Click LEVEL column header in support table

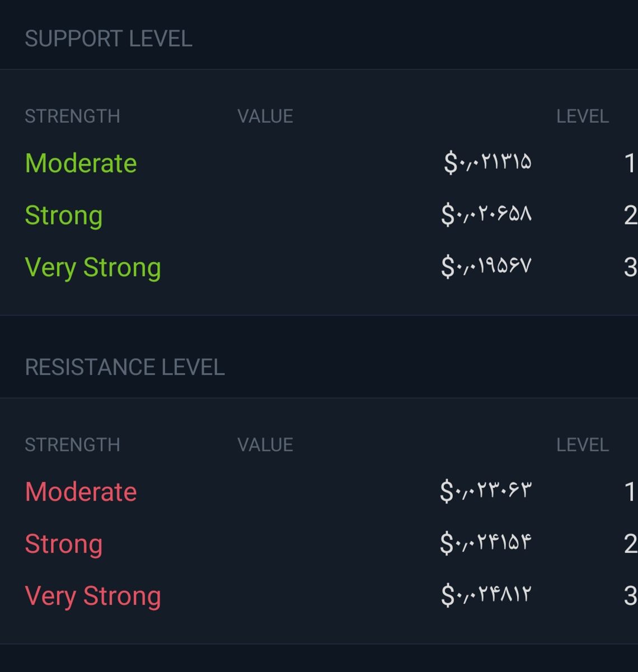click(582, 116)
